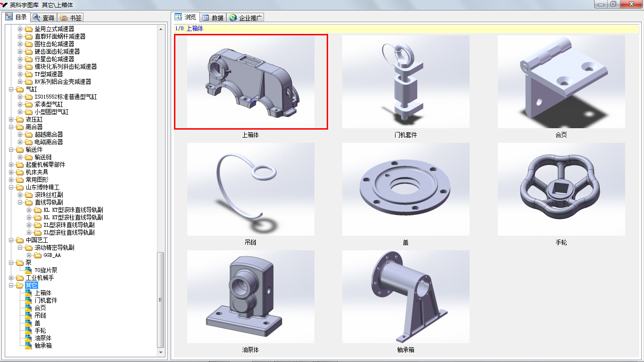Select the 轴承箱 part icon in tree
Image resolution: width=644 pixels, height=362 pixels.
point(28,346)
